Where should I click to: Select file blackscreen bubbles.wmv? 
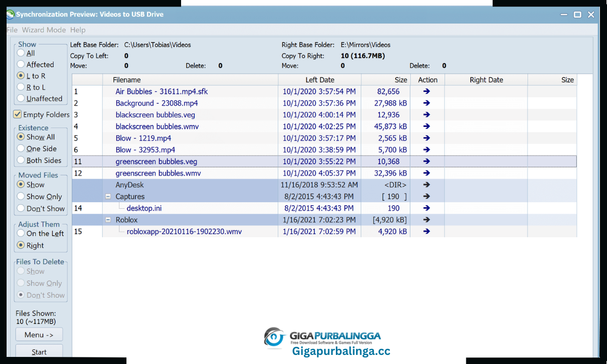point(157,126)
